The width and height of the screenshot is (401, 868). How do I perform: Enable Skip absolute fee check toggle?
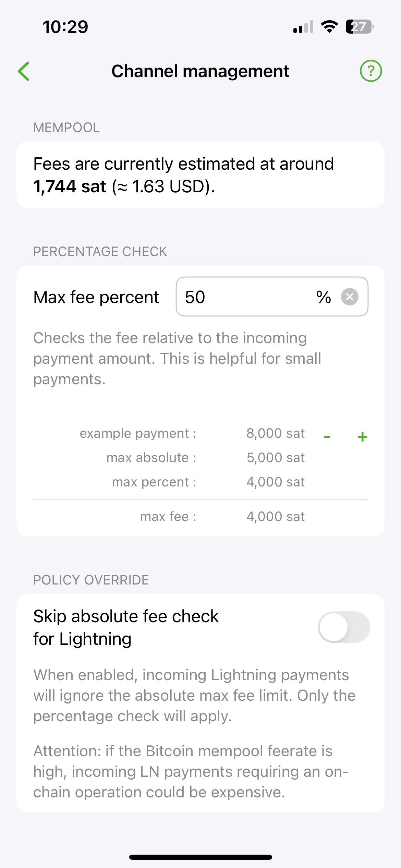pos(344,627)
